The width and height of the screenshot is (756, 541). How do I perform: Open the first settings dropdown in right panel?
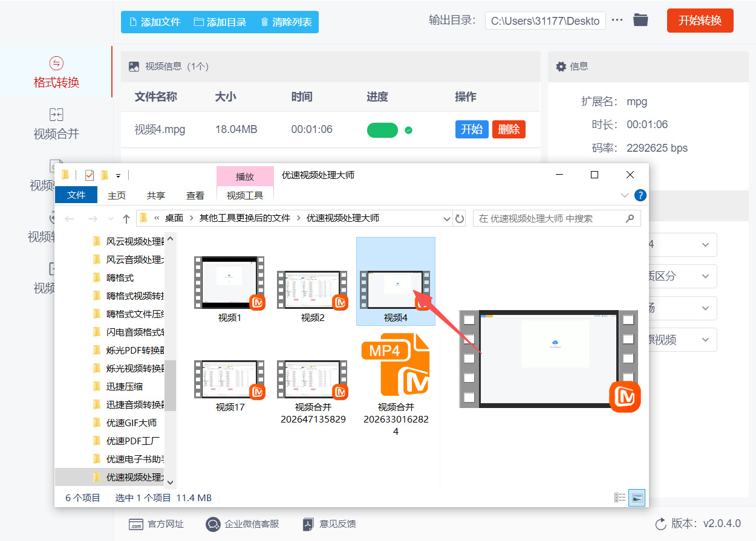point(682,245)
